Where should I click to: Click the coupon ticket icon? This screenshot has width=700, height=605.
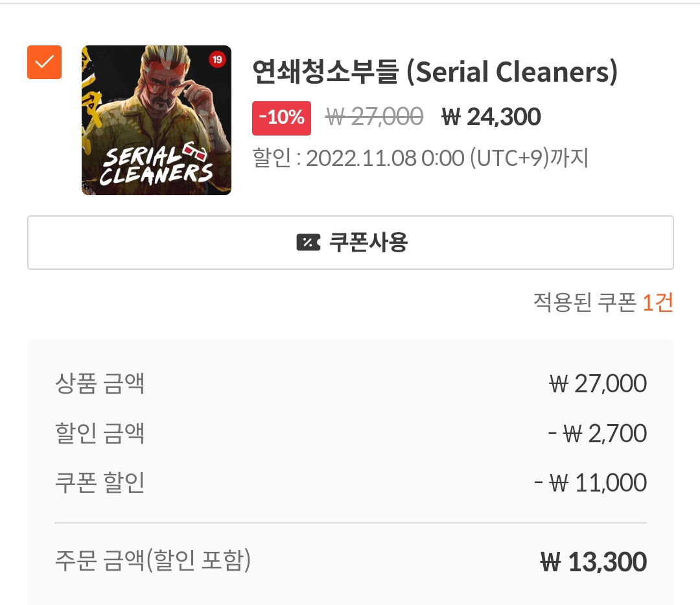pyautogui.click(x=308, y=243)
